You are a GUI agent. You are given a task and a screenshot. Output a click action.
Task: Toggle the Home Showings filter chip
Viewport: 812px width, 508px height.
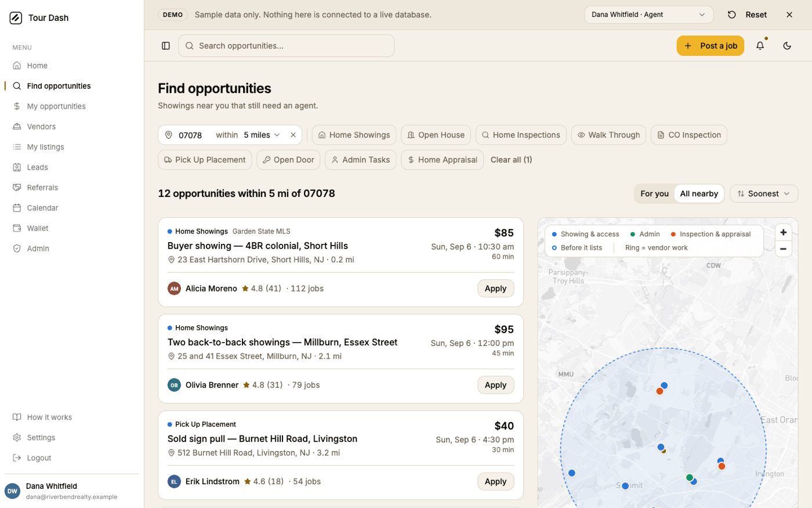click(x=354, y=135)
